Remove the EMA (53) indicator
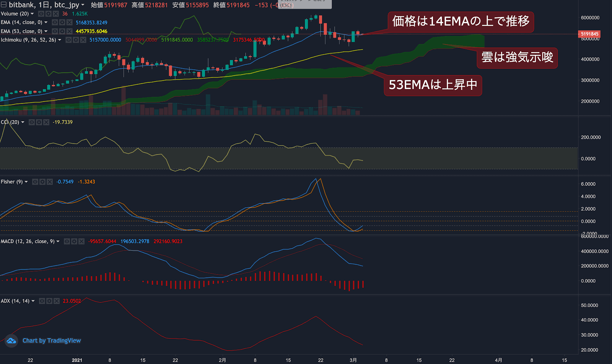Viewport: 612px width, 364px height. pos(69,31)
